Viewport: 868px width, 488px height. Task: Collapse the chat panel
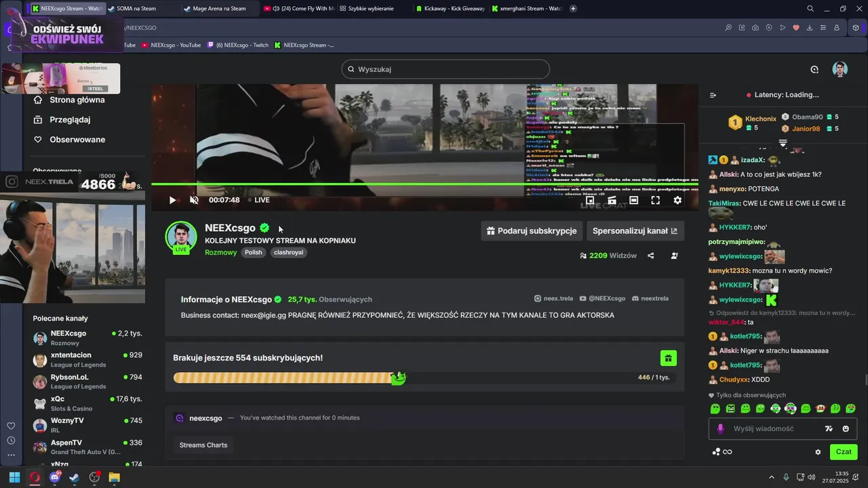point(713,95)
